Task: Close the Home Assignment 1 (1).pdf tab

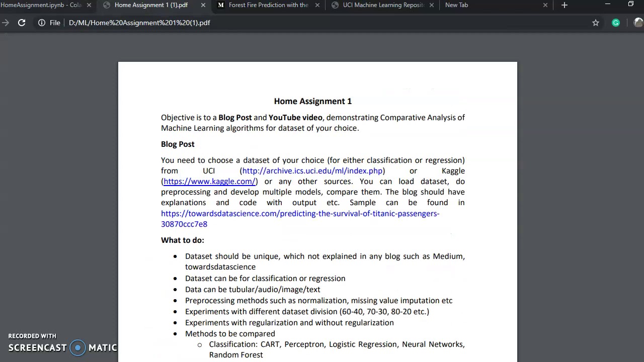Action: tap(203, 5)
